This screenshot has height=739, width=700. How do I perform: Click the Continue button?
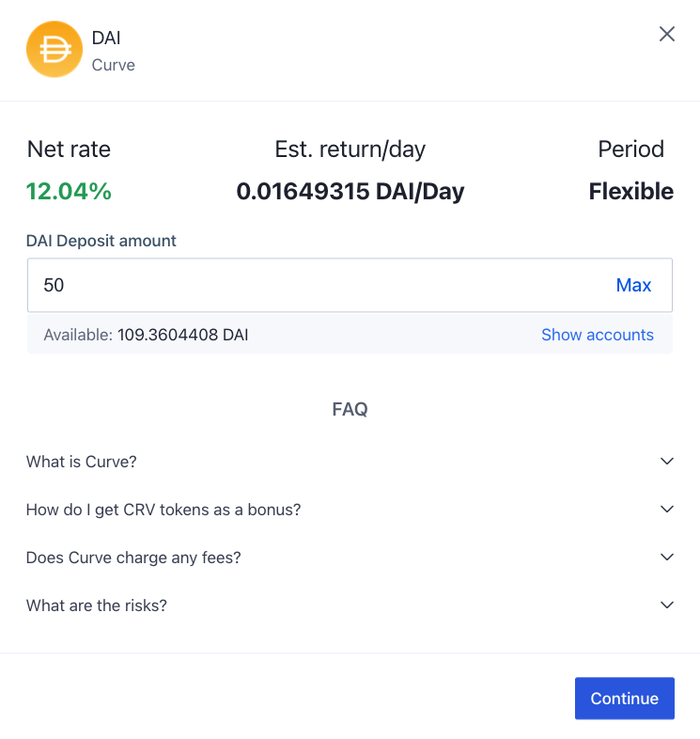tap(624, 698)
